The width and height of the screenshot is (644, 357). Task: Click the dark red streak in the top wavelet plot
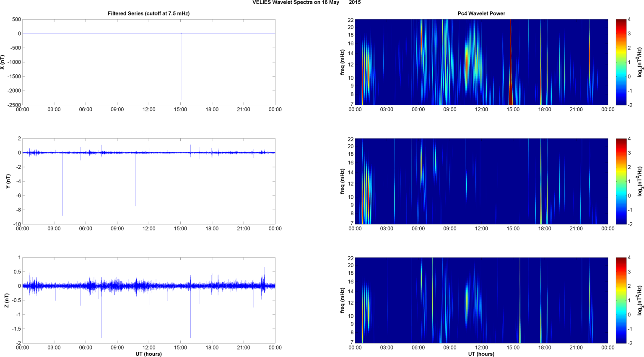[x=511, y=62]
